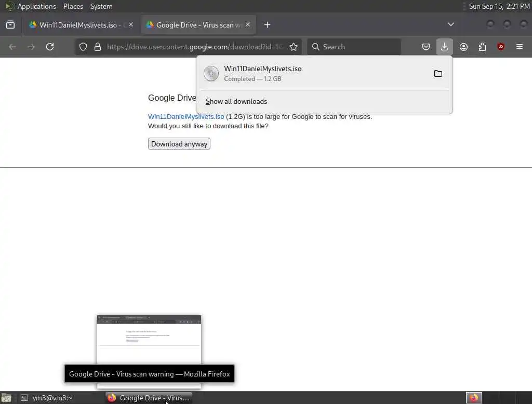Show downloaded ISO in folder
532x404 pixels.
(x=438, y=74)
